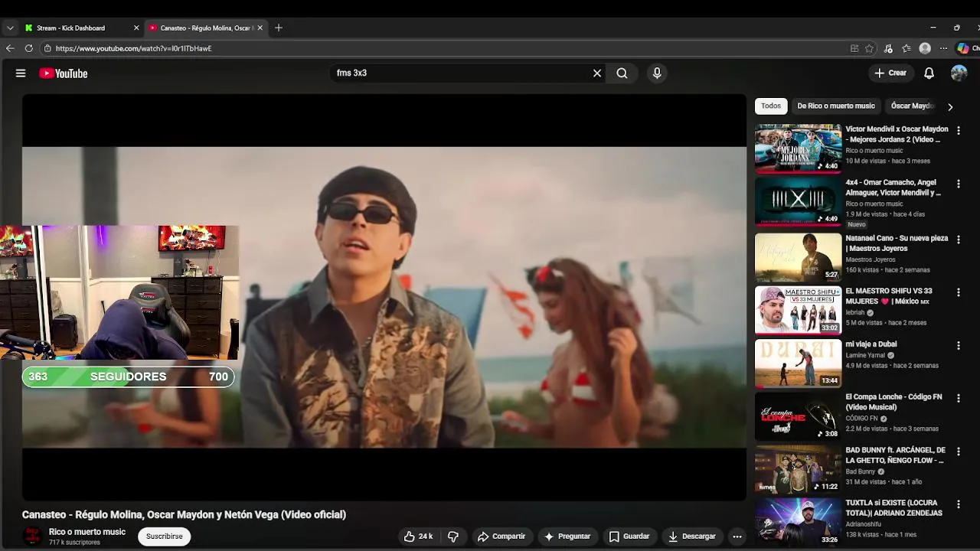Viewport: 980px width, 551px height.
Task: Subscribe using the Suscribirse button
Action: tap(165, 536)
